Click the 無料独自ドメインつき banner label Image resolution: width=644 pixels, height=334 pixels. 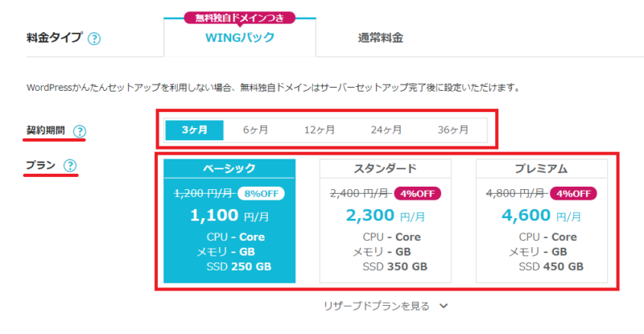[239, 17]
